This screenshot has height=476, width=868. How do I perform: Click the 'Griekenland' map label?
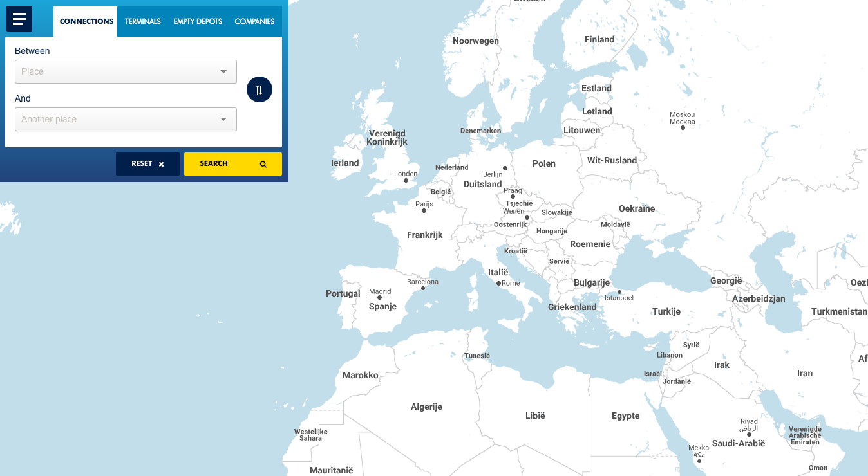[572, 307]
